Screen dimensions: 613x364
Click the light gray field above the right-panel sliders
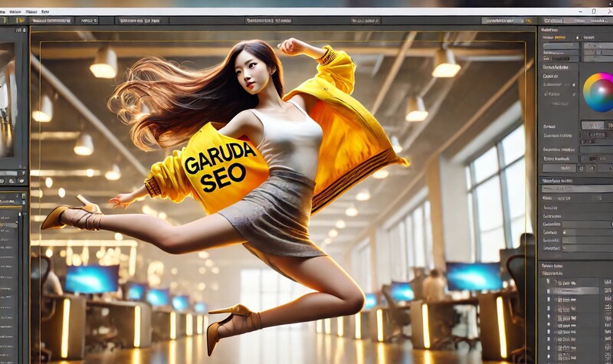tap(577, 189)
